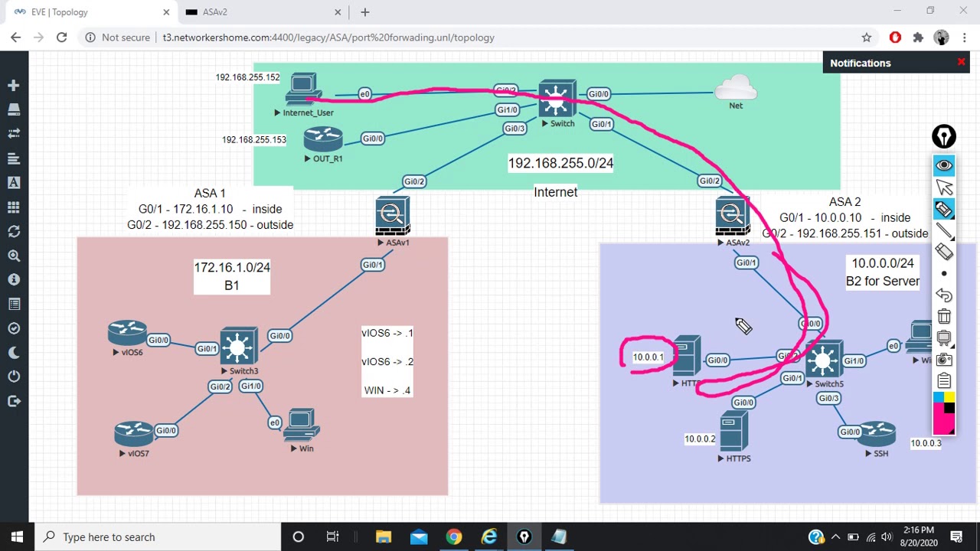
Task: Click the Logout sidebar icon
Action: [x=14, y=401]
